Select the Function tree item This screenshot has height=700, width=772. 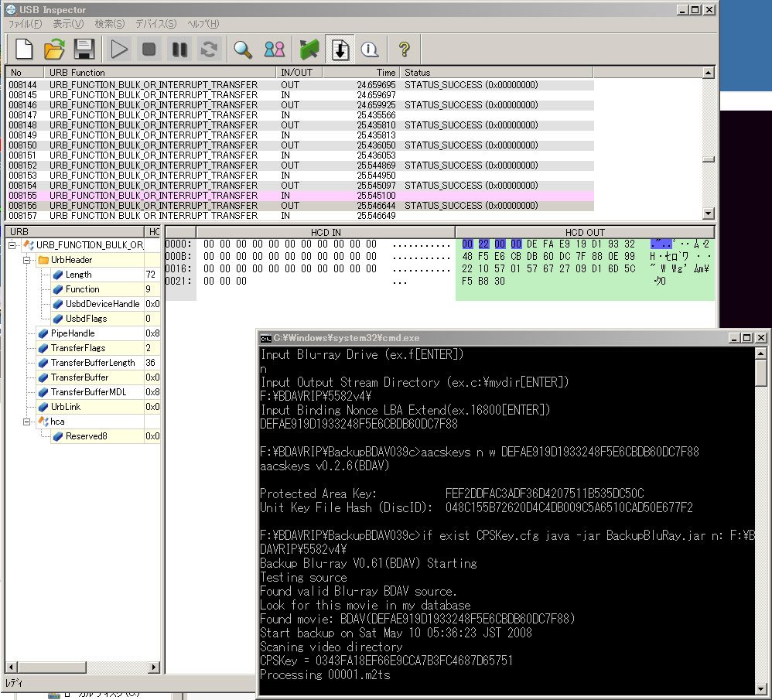click(82, 289)
